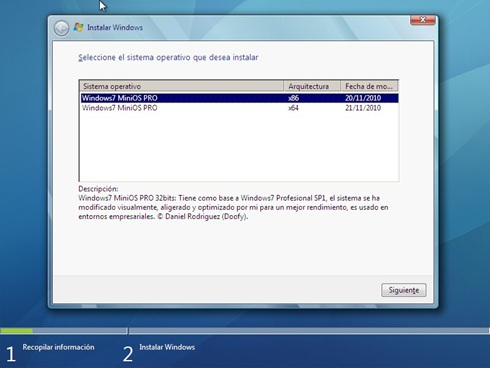Click the x86 architecture cell

click(293, 98)
